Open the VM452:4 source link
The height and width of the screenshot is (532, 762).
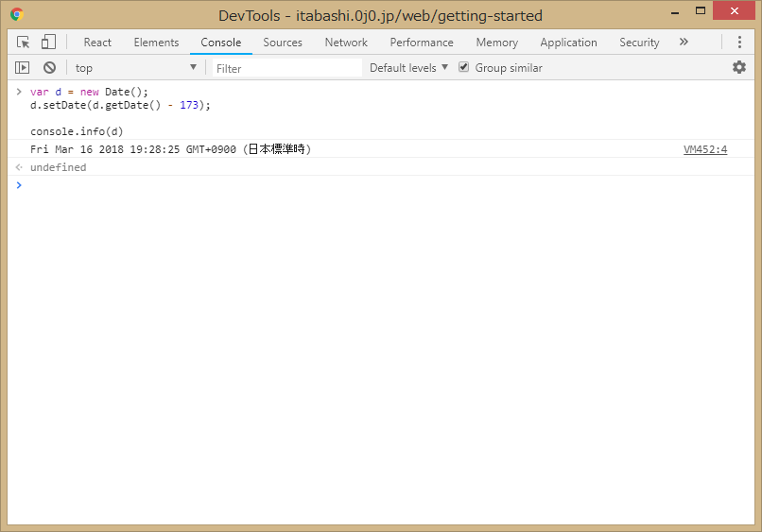(x=705, y=149)
